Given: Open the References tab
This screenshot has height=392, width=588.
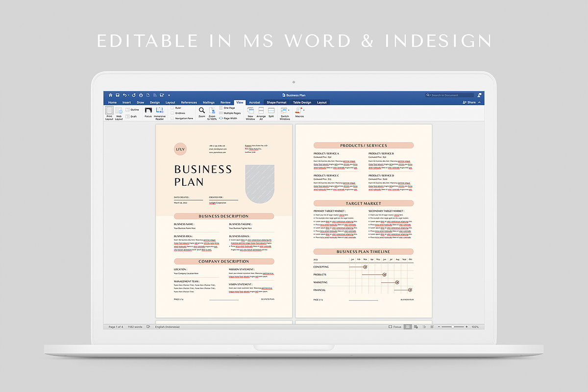Looking at the screenshot, I should (189, 102).
